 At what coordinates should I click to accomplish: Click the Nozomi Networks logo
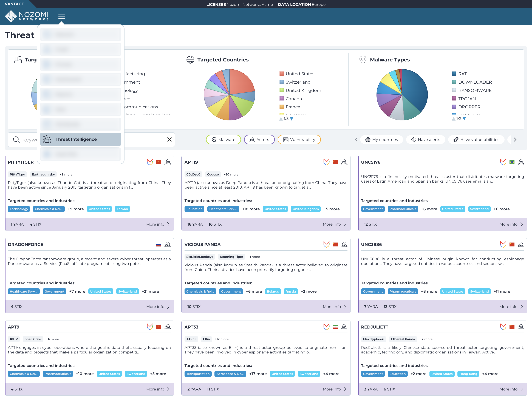pos(27,16)
